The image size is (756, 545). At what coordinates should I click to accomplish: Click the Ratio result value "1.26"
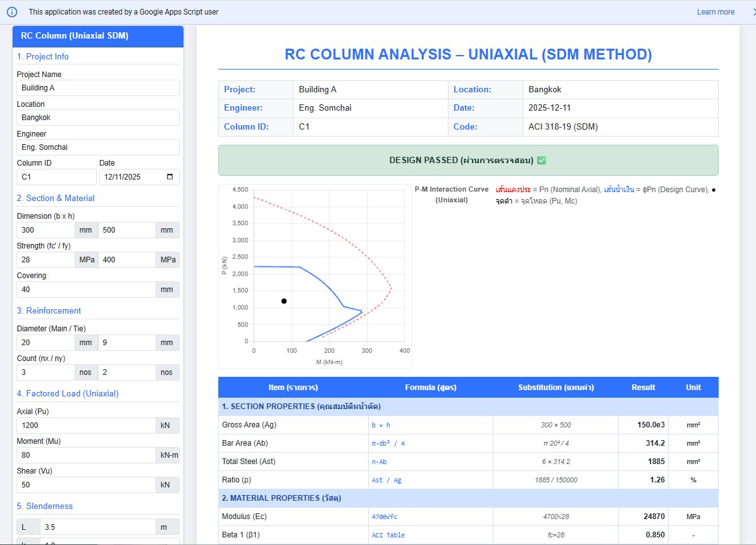coord(657,480)
